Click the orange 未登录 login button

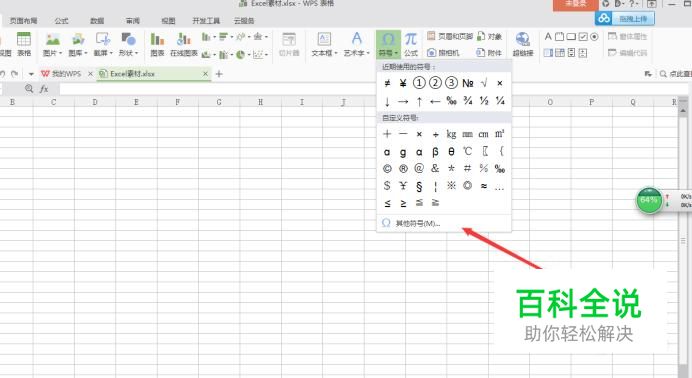(575, 4)
